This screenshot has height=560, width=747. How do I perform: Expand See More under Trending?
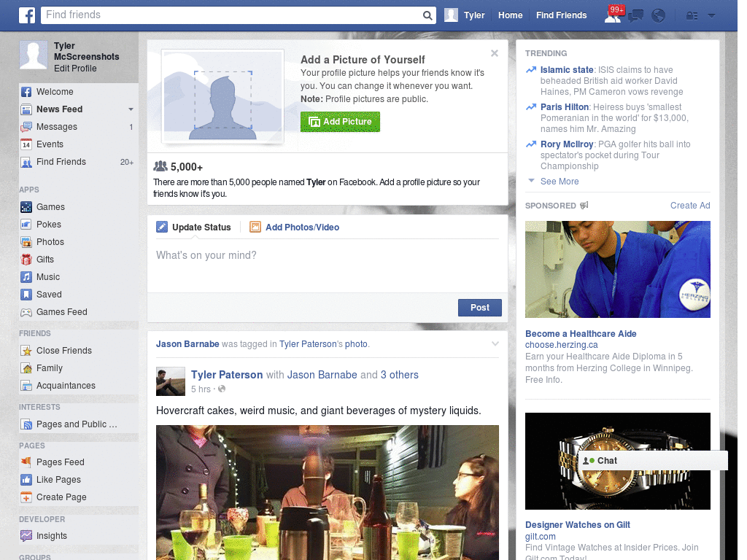point(560,181)
